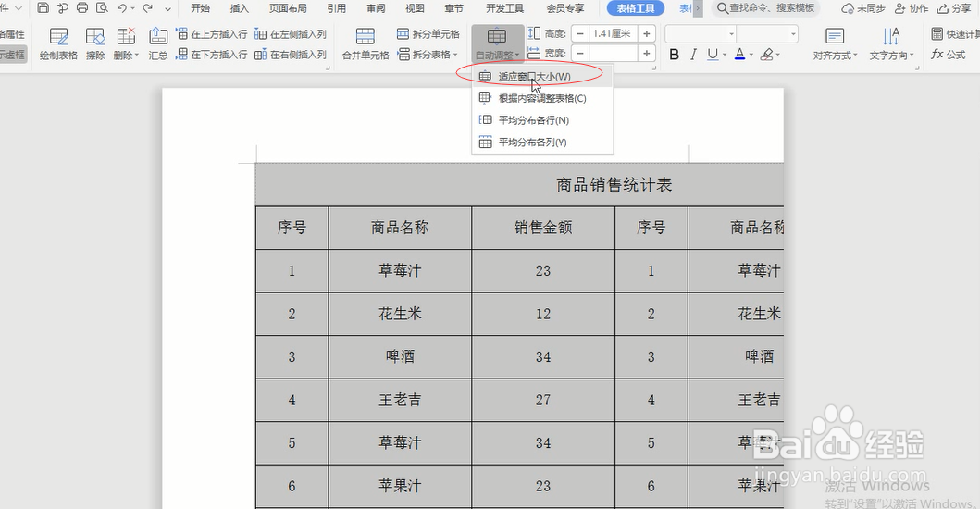Switch to Developer Tools (开发工具) tab

tap(505, 8)
